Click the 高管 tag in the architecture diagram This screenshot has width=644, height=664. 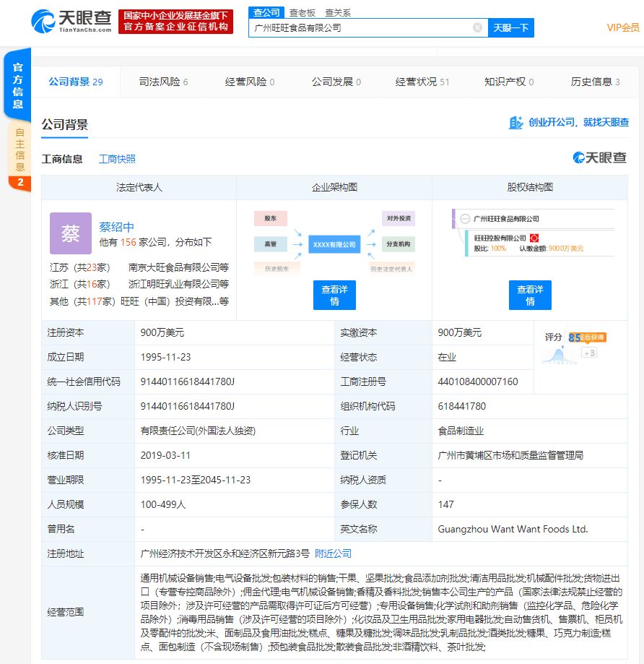[x=271, y=245]
